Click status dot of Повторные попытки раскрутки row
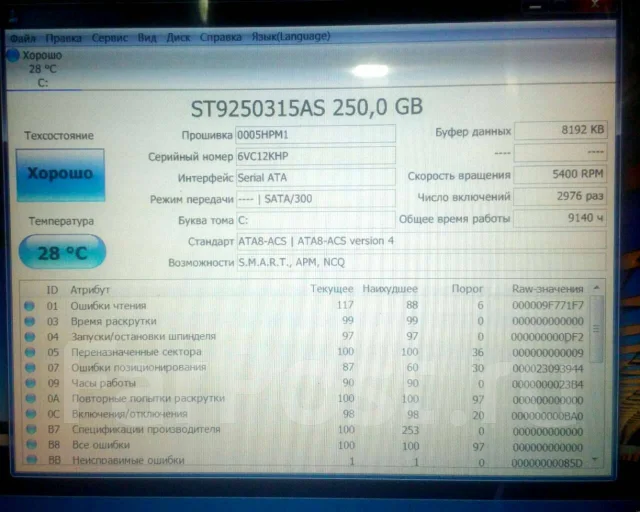The width and height of the screenshot is (640, 512). pyautogui.click(x=31, y=398)
